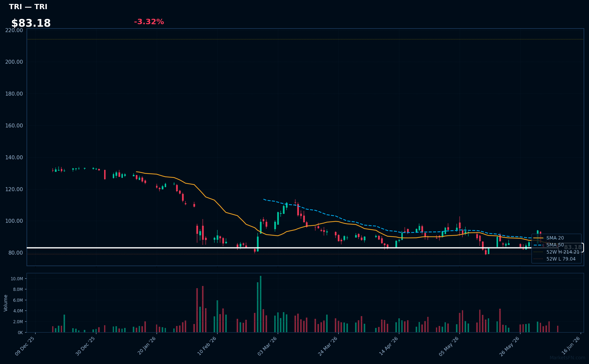The width and height of the screenshot is (589, 364).
Task: Select the "26 May '26" date label
Action: click(x=509, y=346)
